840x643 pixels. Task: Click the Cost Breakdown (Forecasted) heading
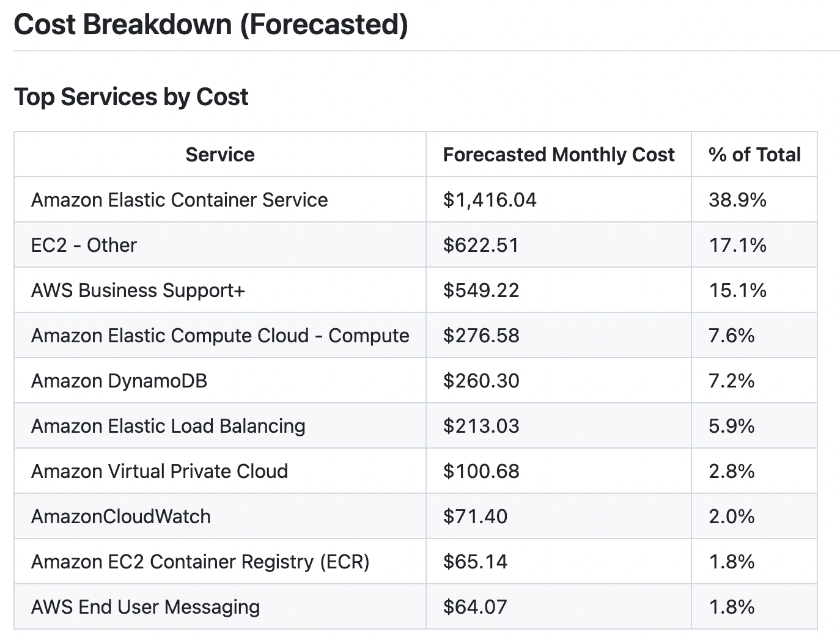click(212, 24)
